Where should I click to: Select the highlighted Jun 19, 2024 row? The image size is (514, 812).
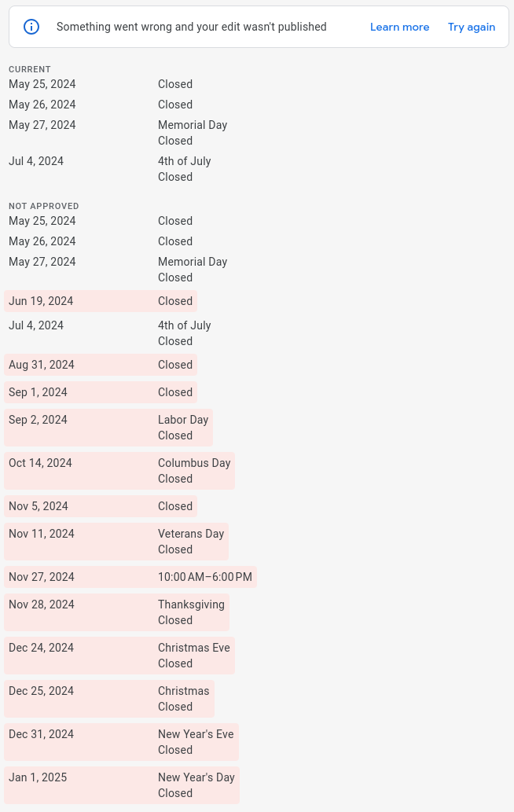(x=101, y=301)
